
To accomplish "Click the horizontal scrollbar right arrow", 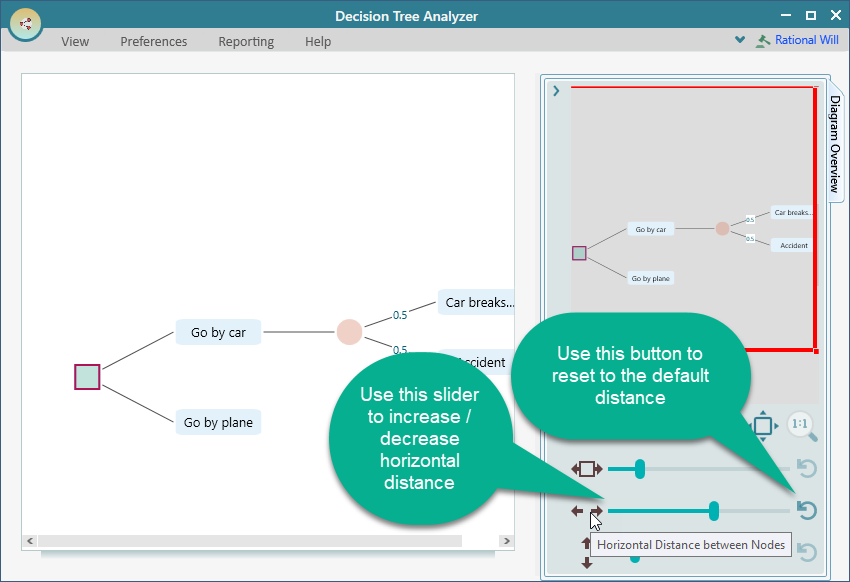I will click(506, 541).
